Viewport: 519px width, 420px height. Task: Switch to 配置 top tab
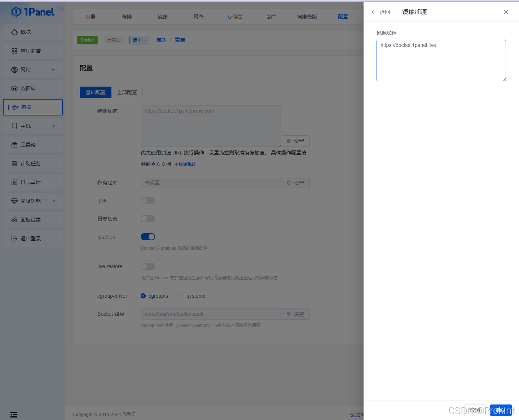343,17
